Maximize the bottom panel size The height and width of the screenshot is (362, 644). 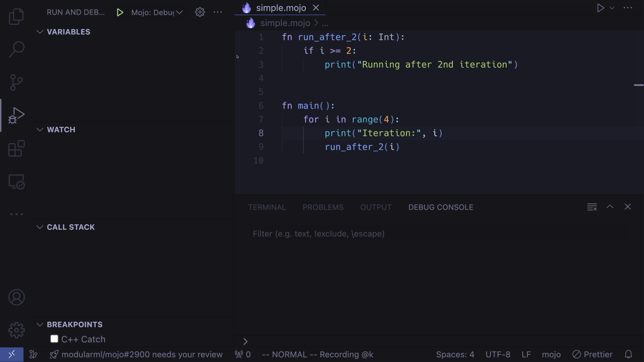[x=610, y=207]
